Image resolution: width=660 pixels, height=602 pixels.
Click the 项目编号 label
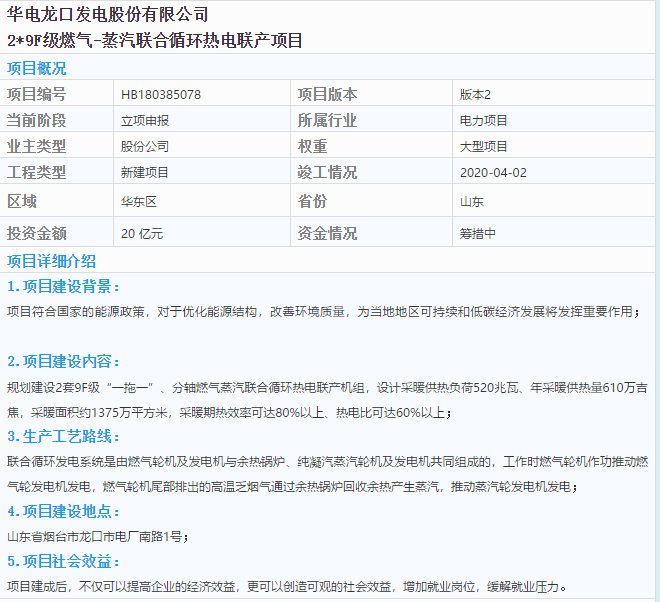37,94
